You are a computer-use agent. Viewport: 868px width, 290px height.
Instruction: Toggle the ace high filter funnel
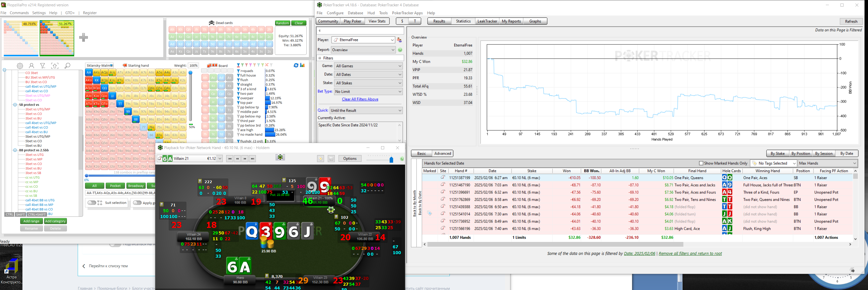coord(238,130)
